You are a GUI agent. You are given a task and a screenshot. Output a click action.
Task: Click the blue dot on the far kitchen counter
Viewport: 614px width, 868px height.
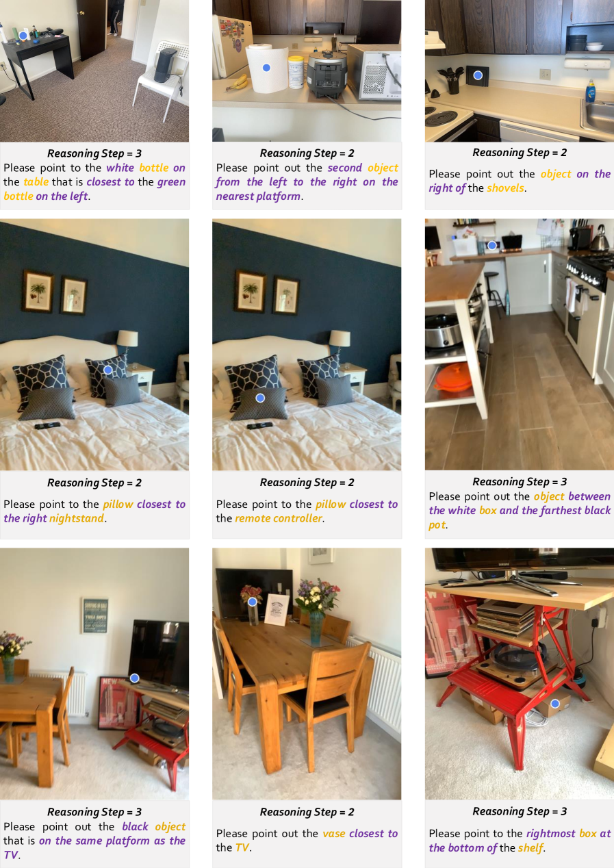coord(491,245)
